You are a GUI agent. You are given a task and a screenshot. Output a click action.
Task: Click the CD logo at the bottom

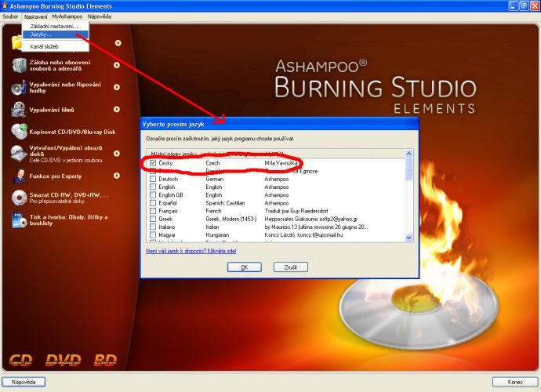click(x=20, y=360)
